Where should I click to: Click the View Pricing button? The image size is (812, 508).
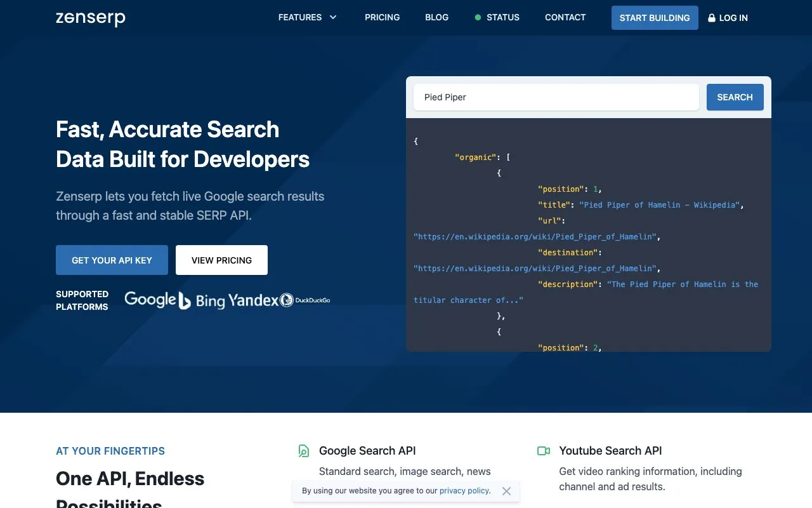coord(221,260)
